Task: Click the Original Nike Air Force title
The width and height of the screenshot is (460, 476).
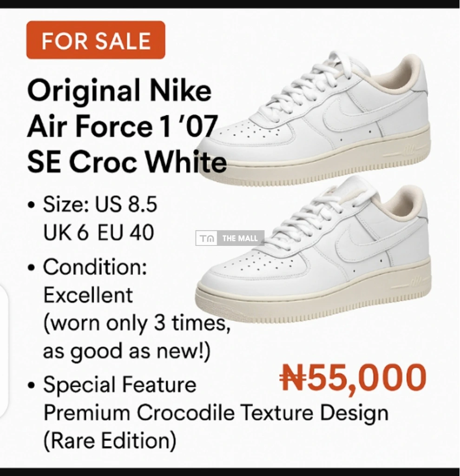Action: pyautogui.click(x=127, y=126)
